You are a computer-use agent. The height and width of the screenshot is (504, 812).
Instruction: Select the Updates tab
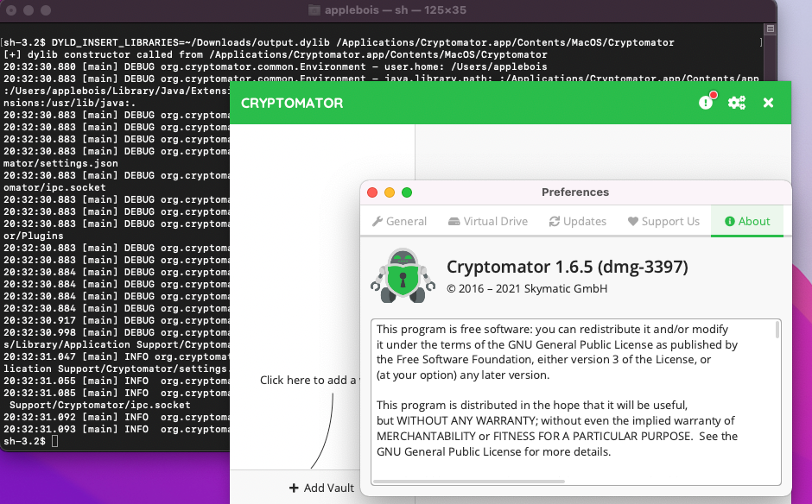click(577, 222)
